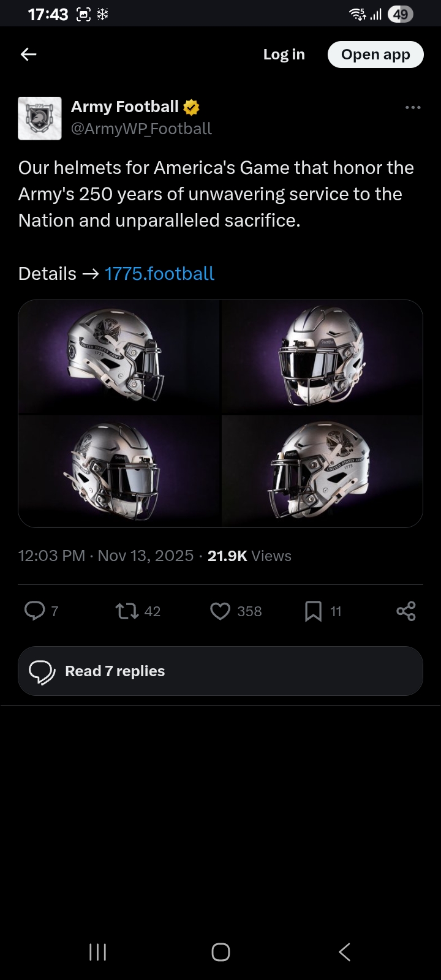View the top-left helmet photo

pos(119,357)
